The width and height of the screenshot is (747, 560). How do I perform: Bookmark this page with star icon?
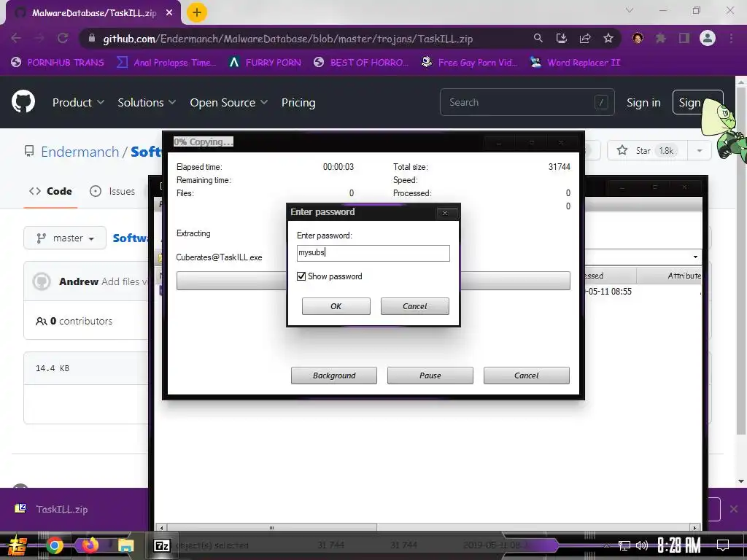pos(608,38)
